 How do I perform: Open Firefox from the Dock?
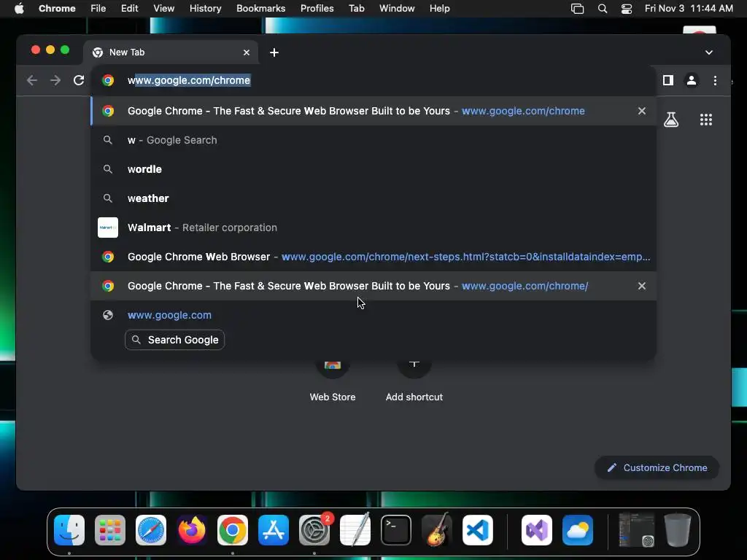192,530
